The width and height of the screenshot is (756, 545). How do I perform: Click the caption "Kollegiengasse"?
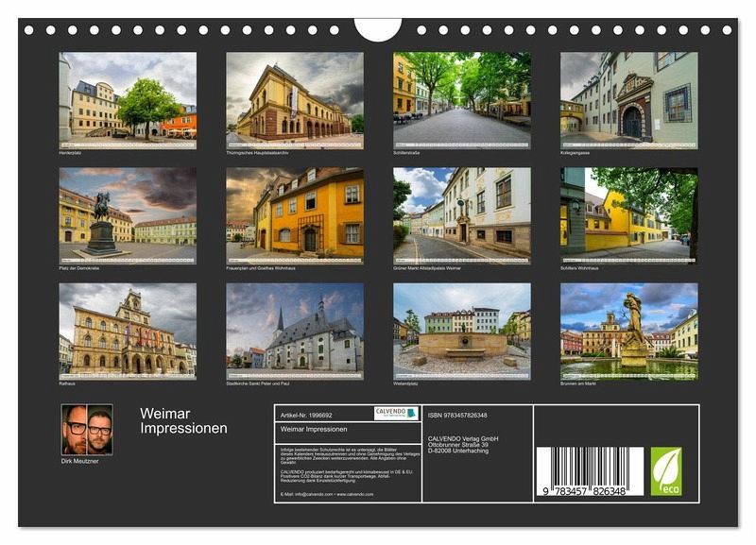pos(575,153)
